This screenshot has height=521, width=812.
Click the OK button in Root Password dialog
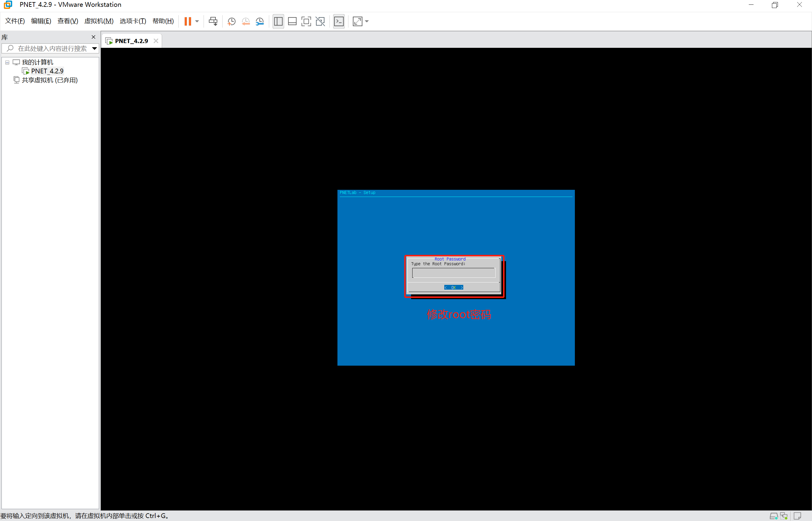coord(454,288)
